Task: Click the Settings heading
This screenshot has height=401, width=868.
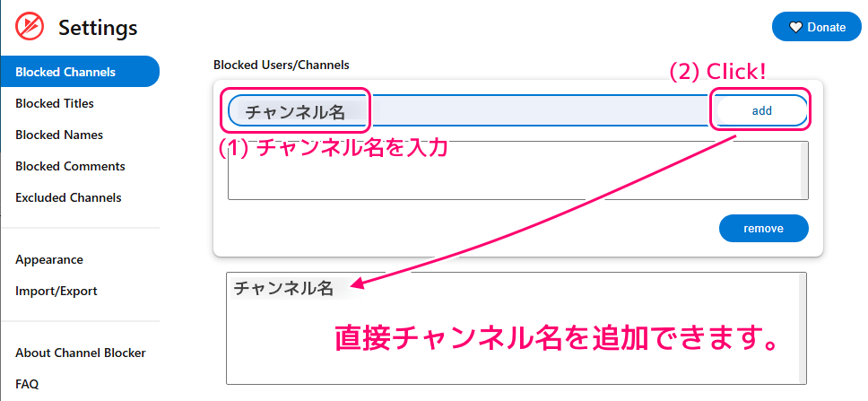Action: [98, 27]
